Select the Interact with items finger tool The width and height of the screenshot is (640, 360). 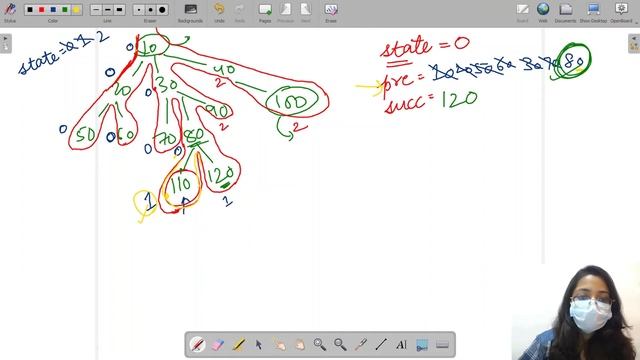click(279, 345)
